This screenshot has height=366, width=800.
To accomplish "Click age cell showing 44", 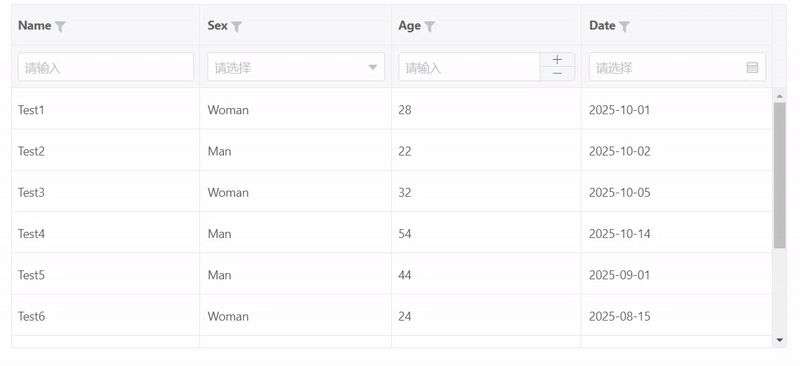I will (486, 275).
